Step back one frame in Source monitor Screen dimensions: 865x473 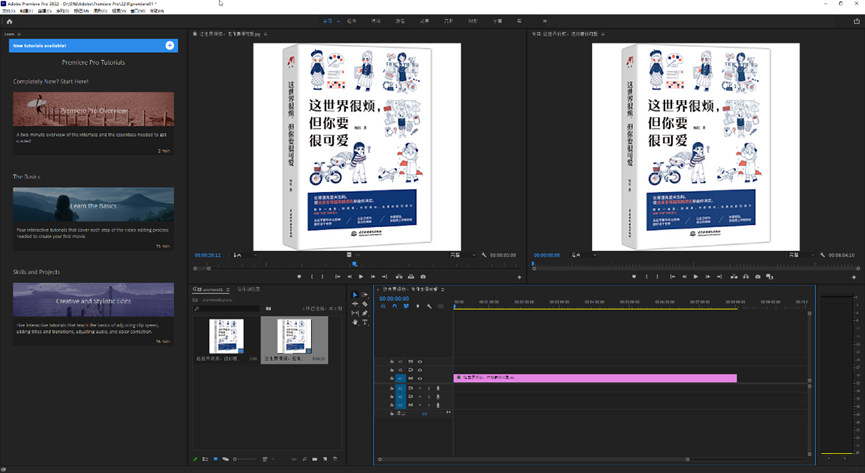point(349,277)
